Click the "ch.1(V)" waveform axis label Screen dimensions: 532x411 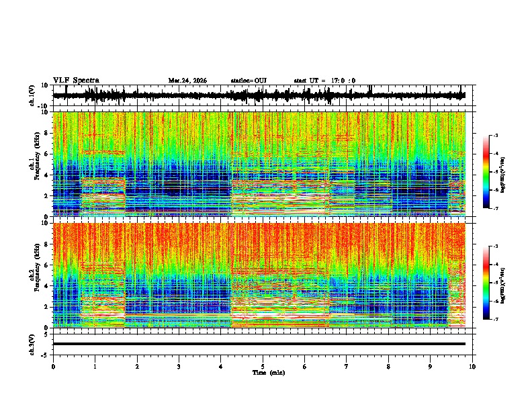(x=33, y=95)
